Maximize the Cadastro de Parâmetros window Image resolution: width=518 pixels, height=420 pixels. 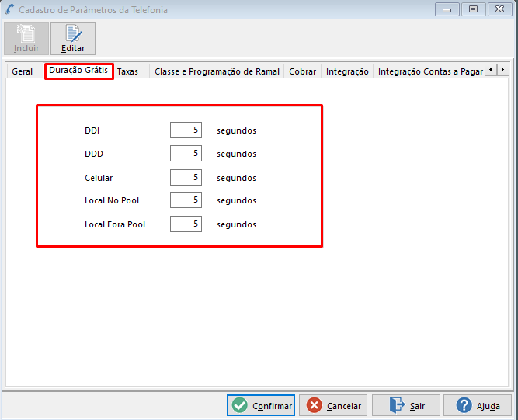point(473,9)
